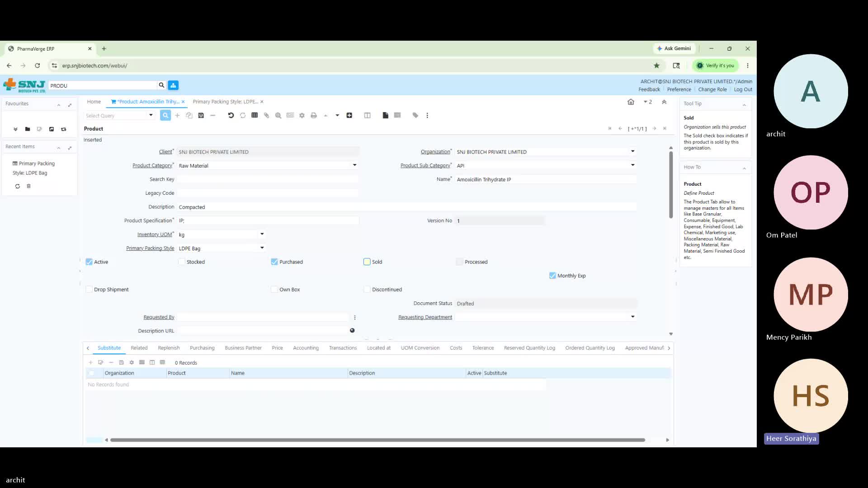Click the split layout columns icon in toolbar
The height and width of the screenshot is (488, 868).
[x=367, y=115]
